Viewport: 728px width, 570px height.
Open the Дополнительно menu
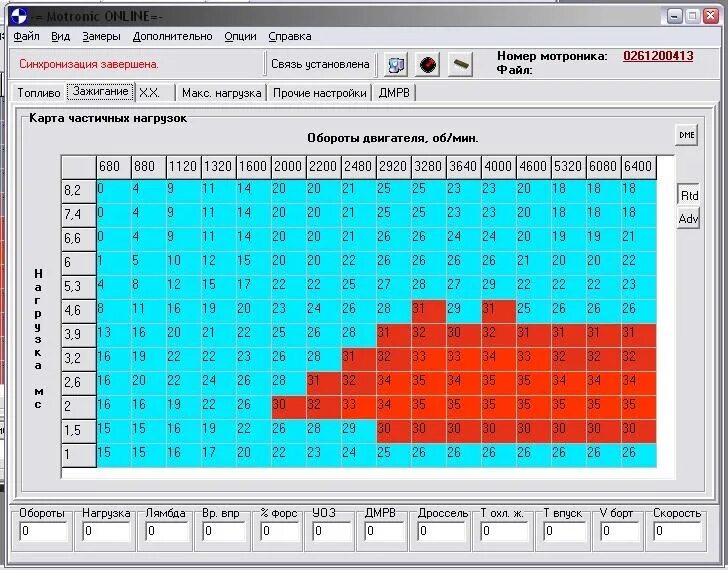tap(172, 36)
